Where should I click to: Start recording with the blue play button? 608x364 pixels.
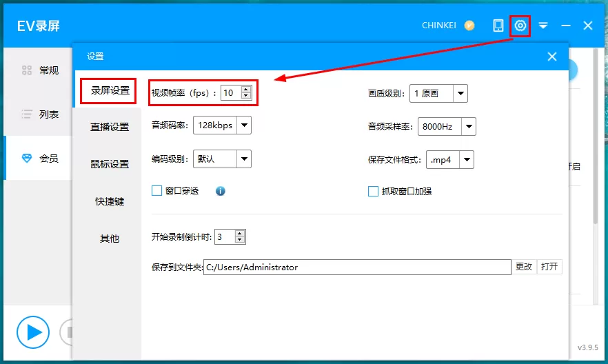(x=33, y=332)
